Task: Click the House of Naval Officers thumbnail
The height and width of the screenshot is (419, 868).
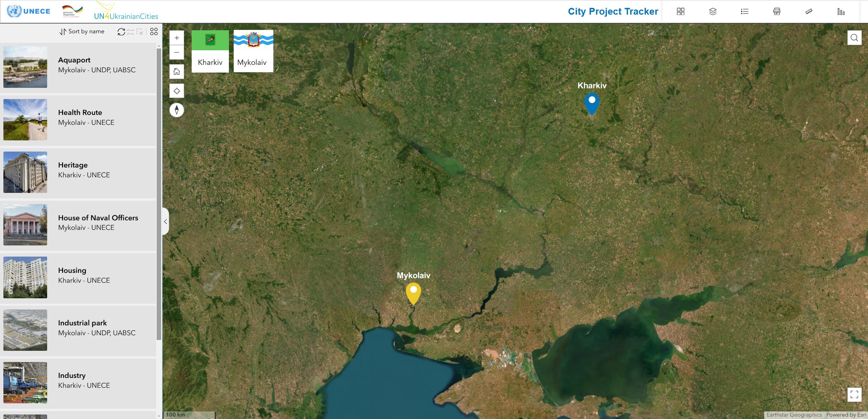Action: coord(25,225)
